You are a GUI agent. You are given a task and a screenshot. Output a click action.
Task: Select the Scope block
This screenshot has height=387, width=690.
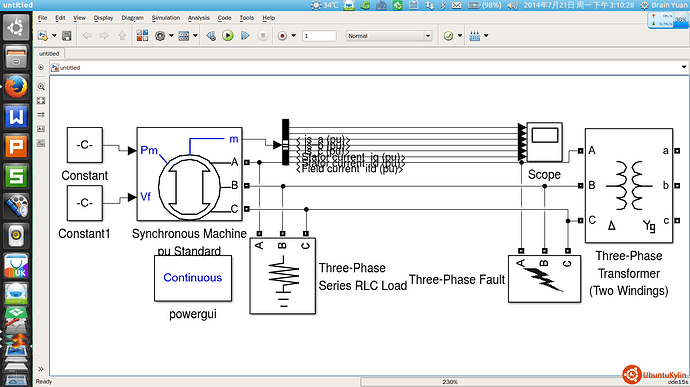pos(544,142)
